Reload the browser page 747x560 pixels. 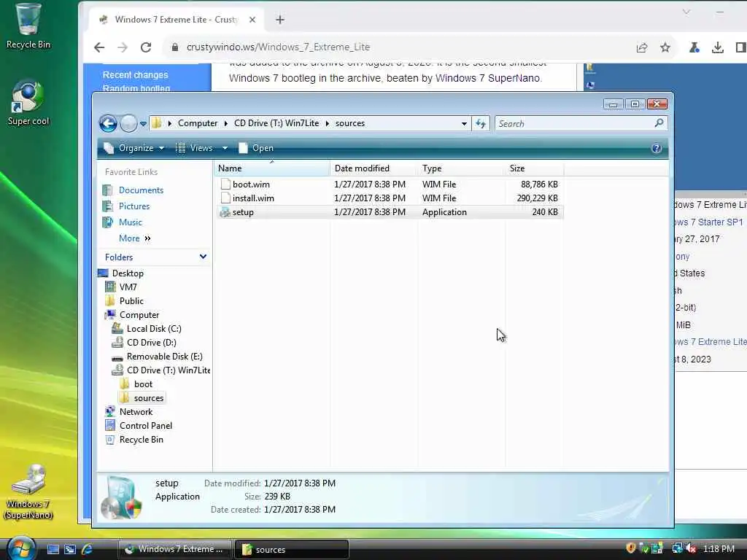tap(146, 47)
